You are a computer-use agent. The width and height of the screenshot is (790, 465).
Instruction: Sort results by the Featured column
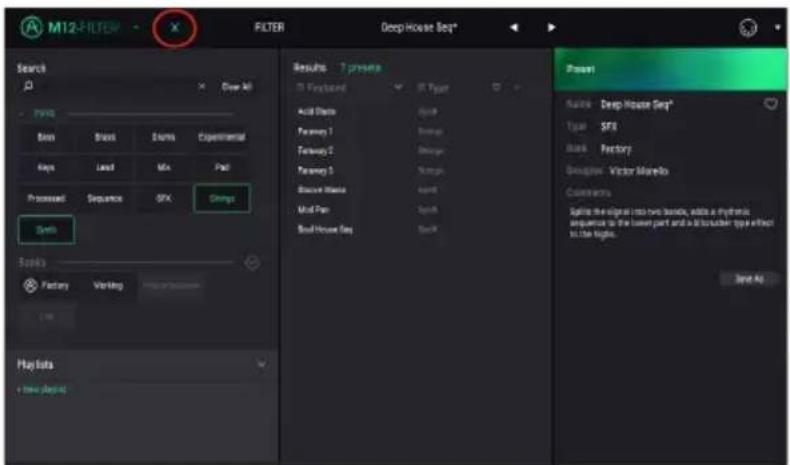tap(321, 88)
